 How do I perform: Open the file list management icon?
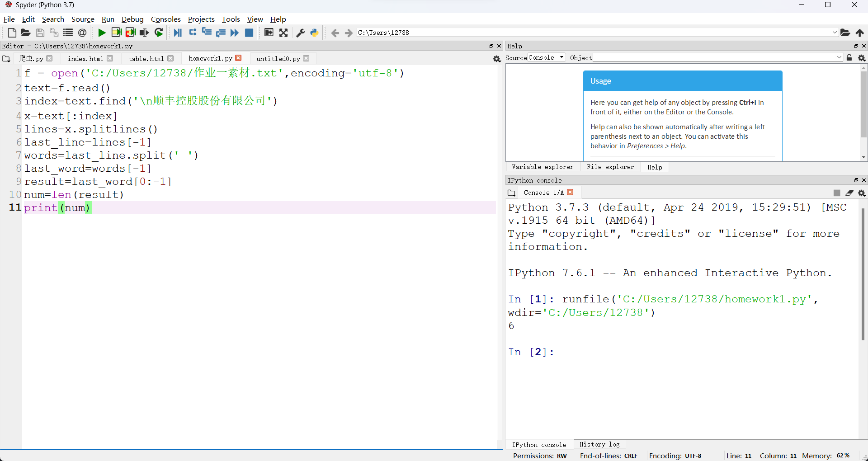click(x=68, y=33)
